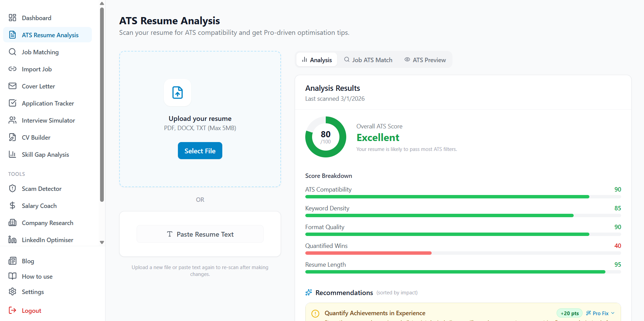Click the Resume Length score bar

point(463,272)
